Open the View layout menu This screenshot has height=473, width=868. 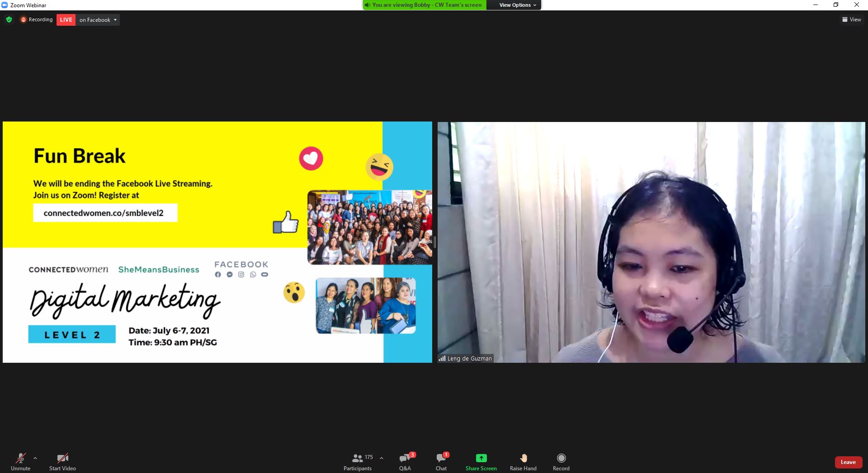[851, 19]
